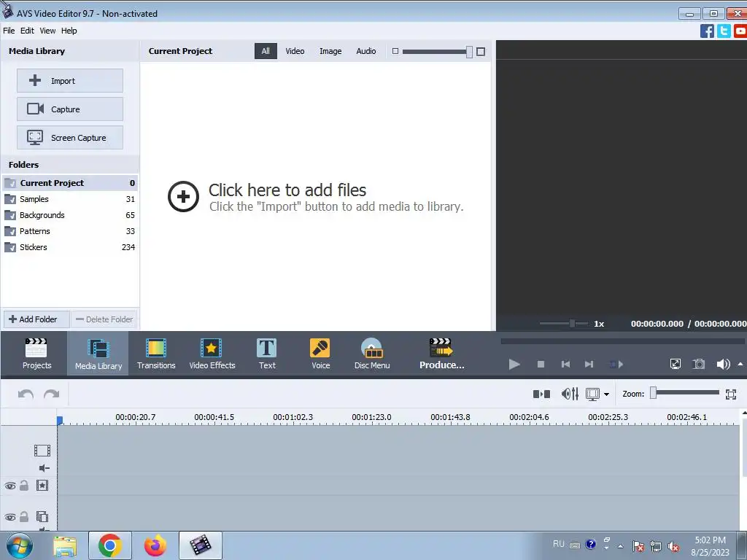
Task: Click the split clip icon
Action: point(541,394)
